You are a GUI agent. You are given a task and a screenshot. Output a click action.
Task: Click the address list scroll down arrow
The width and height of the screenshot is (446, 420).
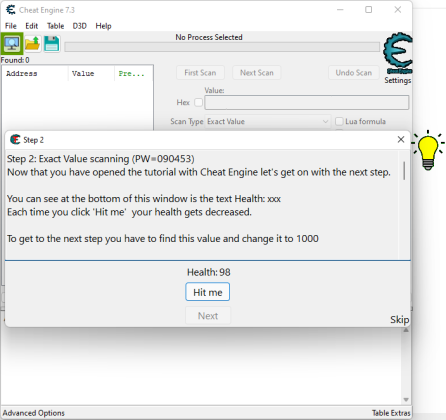(x=406, y=399)
